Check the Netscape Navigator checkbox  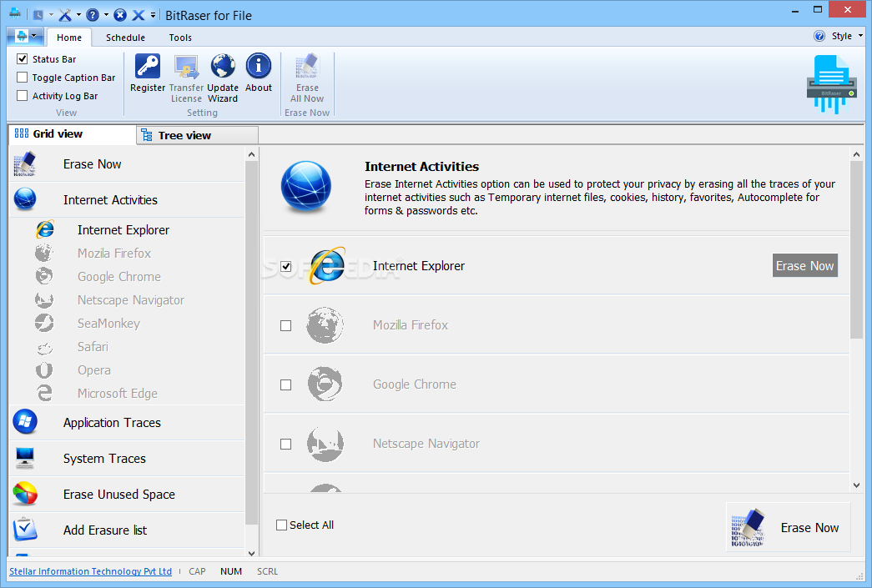click(286, 444)
